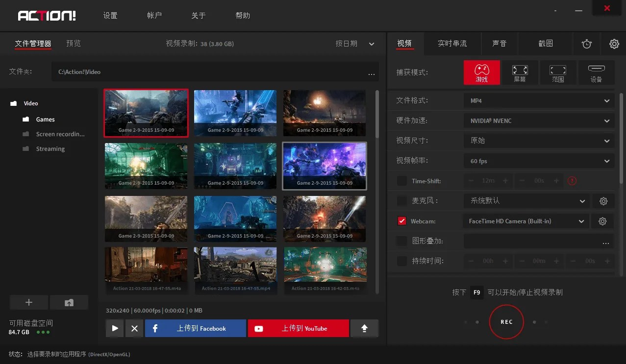Open the 文件格式 MP4 dropdown
Screen dimensions: 626x364
(x=539, y=101)
